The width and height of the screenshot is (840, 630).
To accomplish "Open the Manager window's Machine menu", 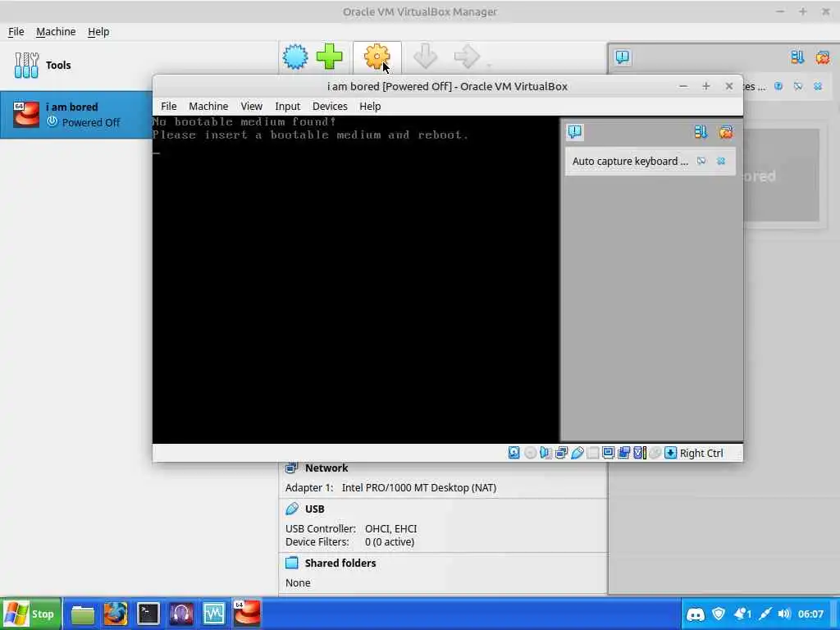I will [56, 32].
